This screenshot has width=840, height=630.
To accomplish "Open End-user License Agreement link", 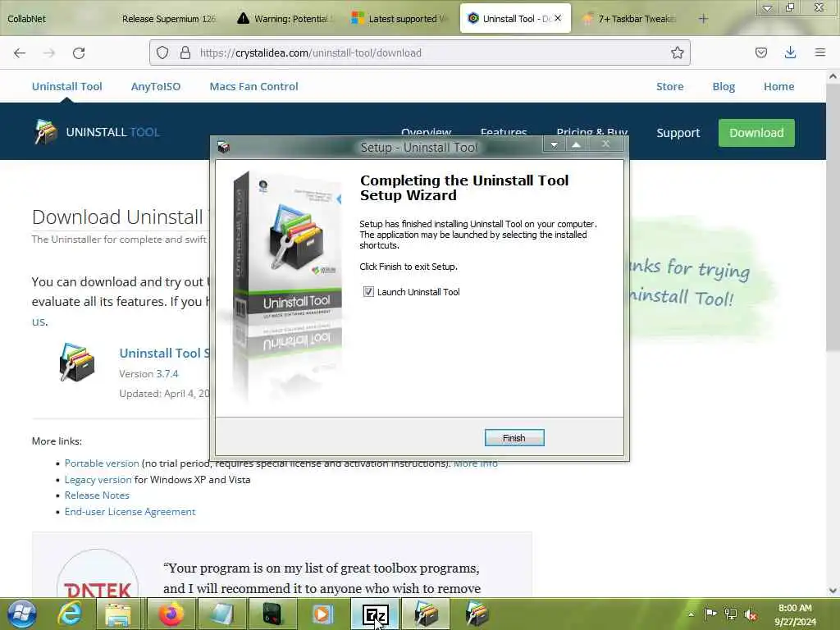I will (130, 512).
